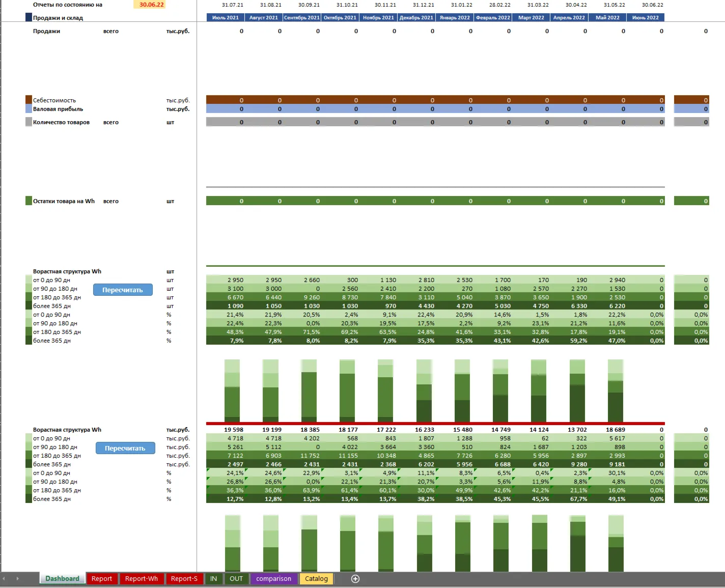Go to the Catalog sheet tab

tap(317, 579)
